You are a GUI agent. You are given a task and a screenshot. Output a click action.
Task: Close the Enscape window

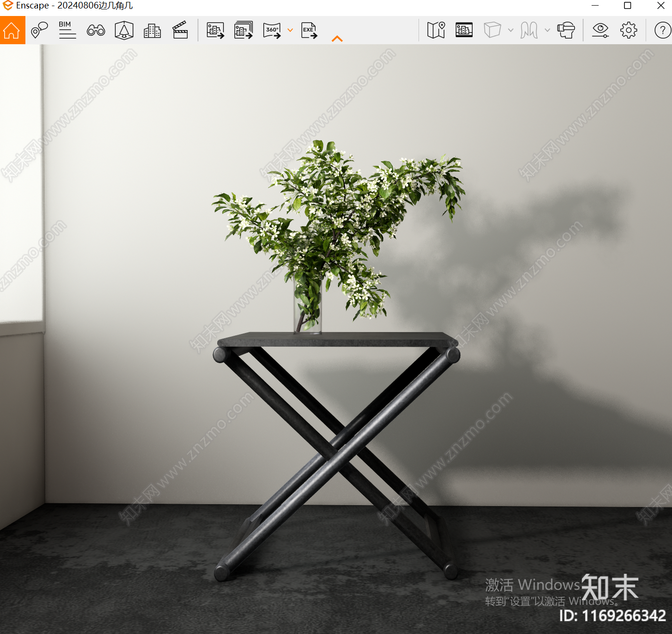tap(661, 6)
